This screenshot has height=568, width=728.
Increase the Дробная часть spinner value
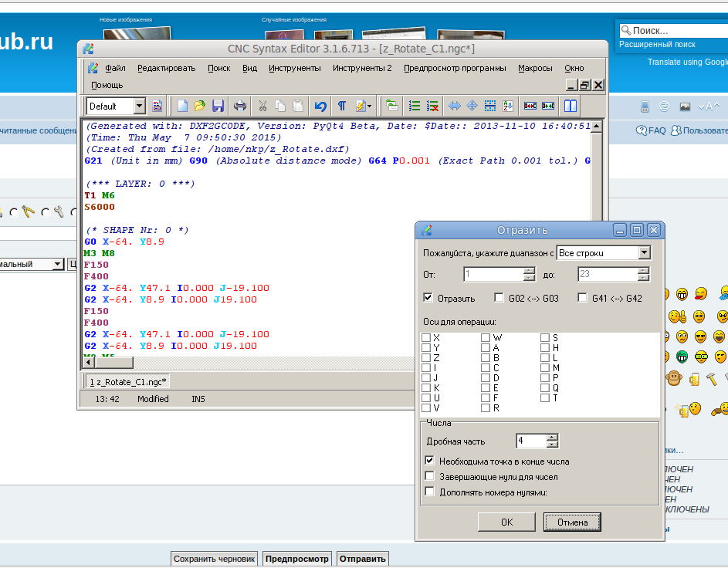click(552, 437)
